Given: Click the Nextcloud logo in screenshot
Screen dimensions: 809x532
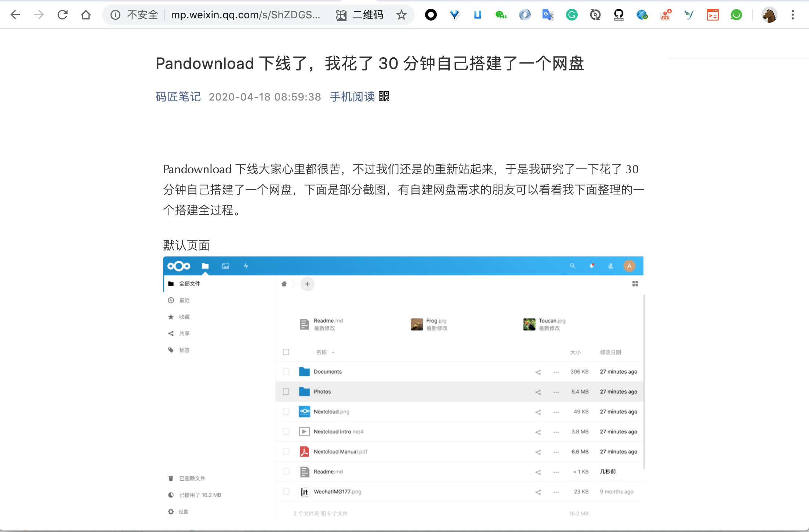Looking at the screenshot, I should (x=179, y=266).
